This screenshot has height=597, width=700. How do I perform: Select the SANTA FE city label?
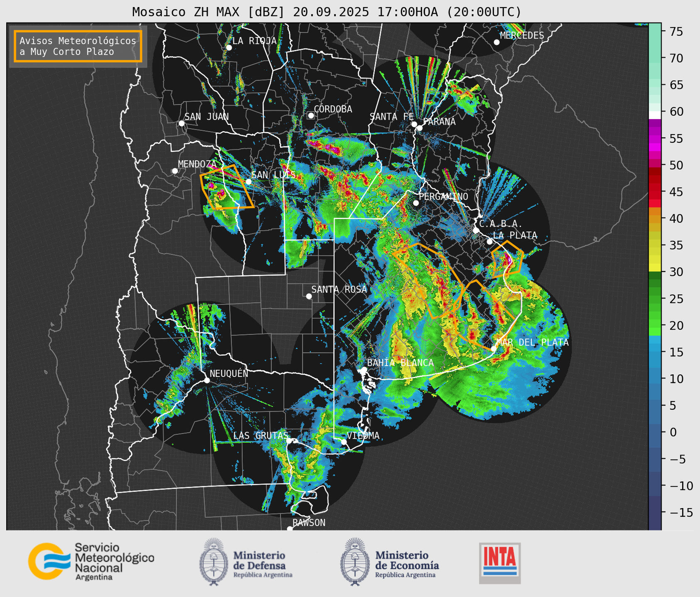[x=392, y=117]
